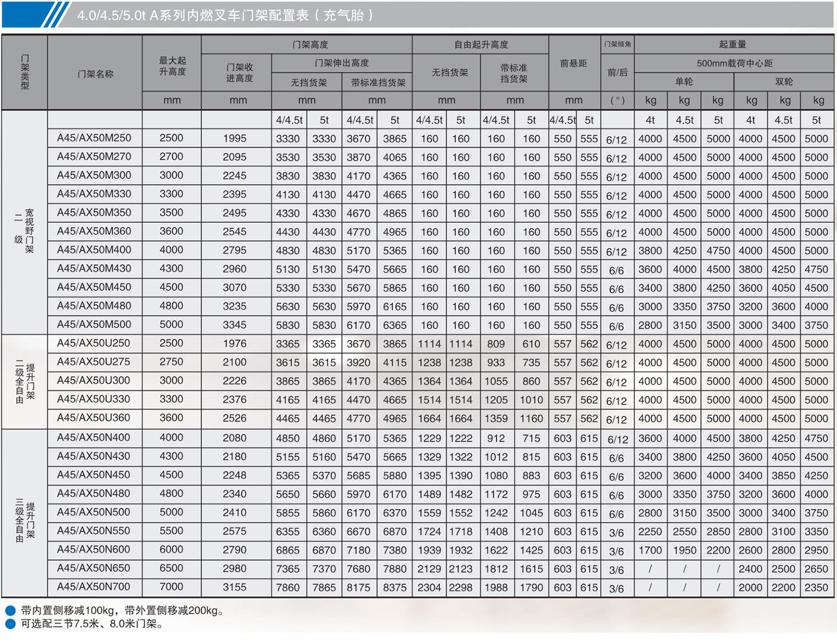Viewport: 837px width, 644px height.
Task: Click the '前悬距' column header
Action: pos(573,63)
